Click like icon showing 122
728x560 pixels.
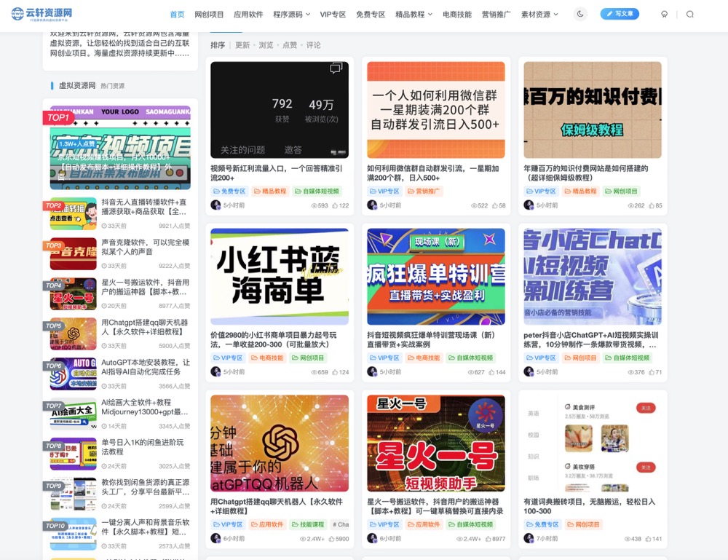[x=335, y=205]
